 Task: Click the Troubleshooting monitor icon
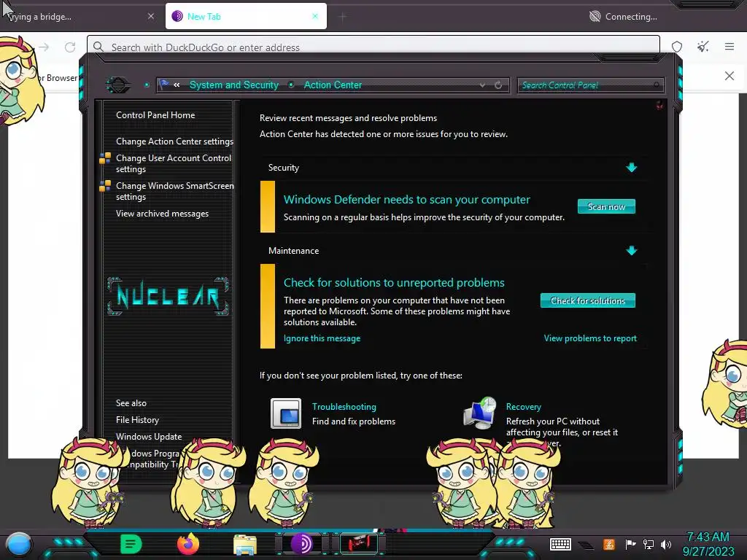286,413
